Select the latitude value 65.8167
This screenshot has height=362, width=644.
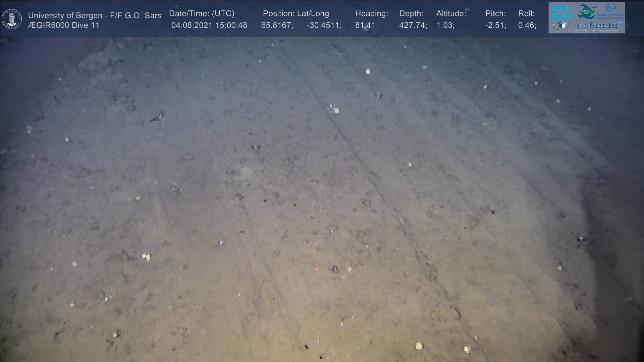coord(276,25)
